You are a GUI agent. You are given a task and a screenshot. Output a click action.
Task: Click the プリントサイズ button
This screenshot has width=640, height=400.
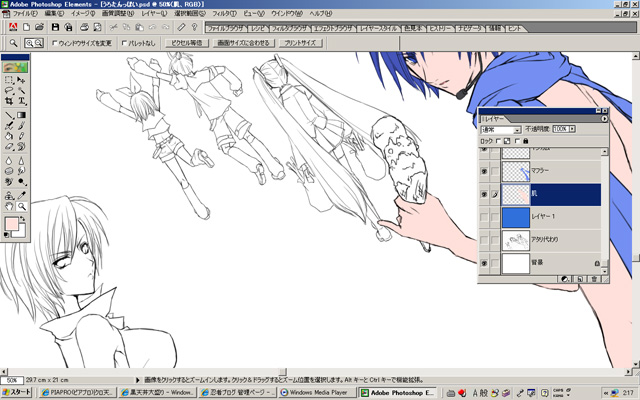(x=300, y=43)
